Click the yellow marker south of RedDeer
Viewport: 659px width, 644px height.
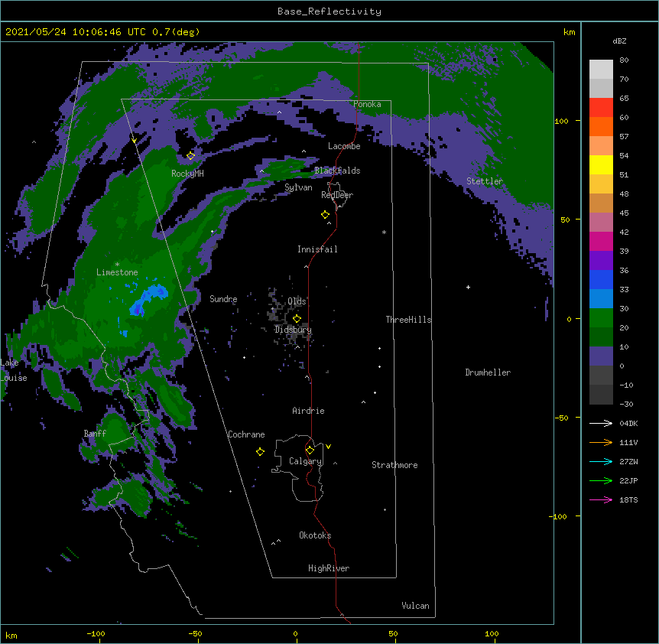(325, 214)
